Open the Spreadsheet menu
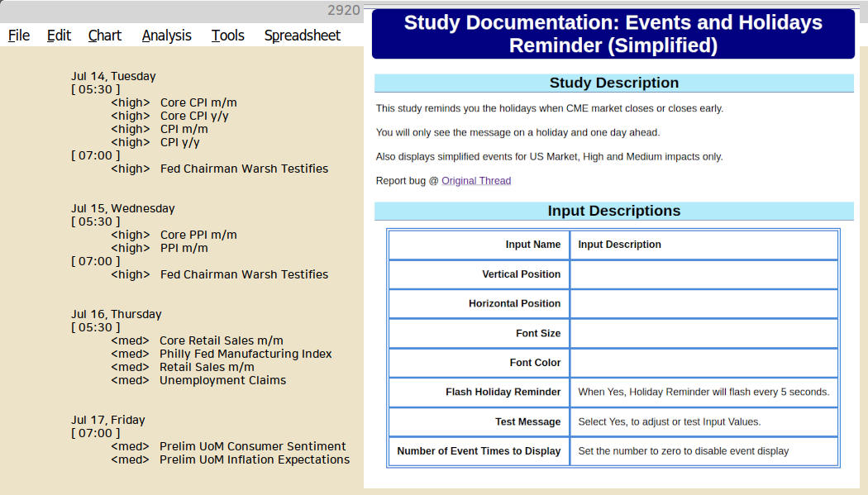 tap(303, 36)
